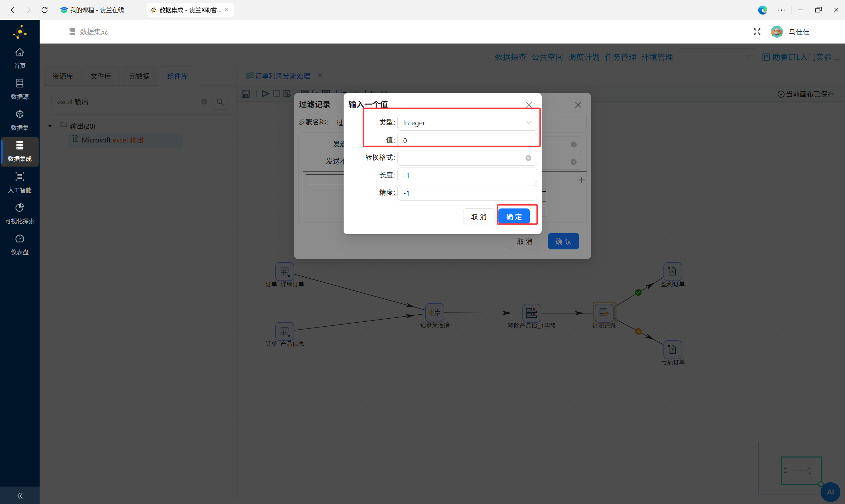Clear the 转换格式 dropdown field
The image size is (845, 504).
528,158
